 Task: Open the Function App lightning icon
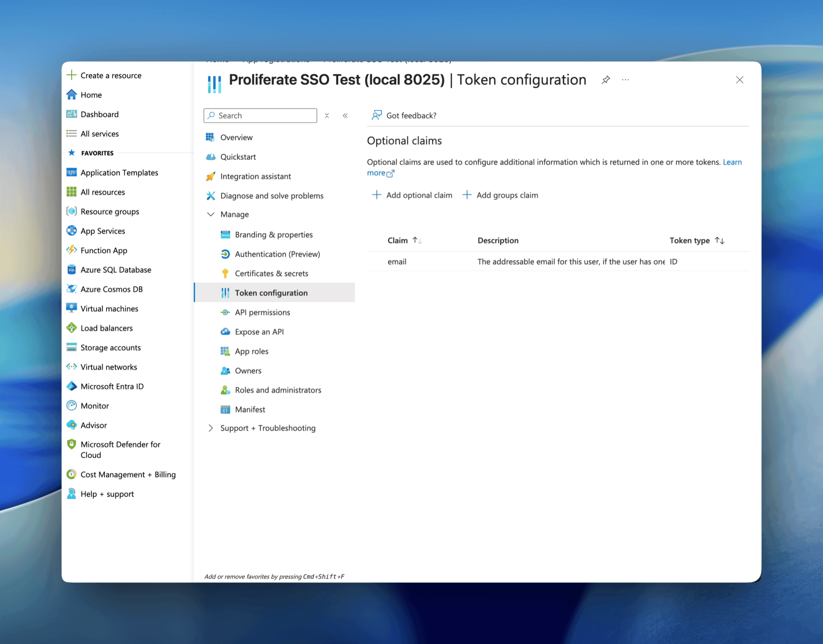coord(72,250)
